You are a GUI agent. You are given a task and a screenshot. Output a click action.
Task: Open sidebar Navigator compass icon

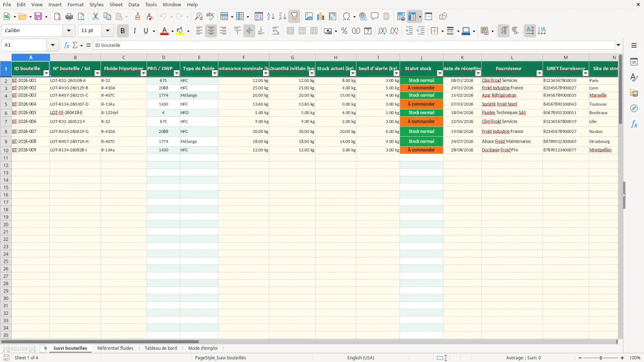pos(634,108)
